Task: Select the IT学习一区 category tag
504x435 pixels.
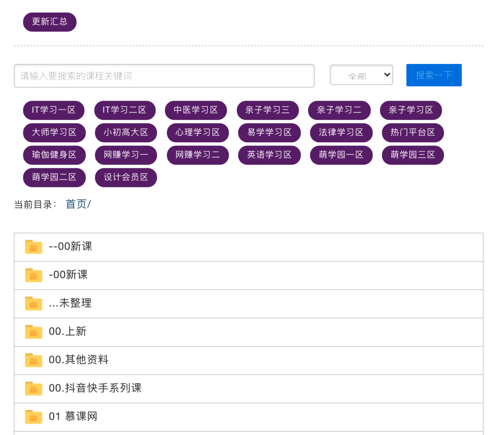Action: (54, 110)
